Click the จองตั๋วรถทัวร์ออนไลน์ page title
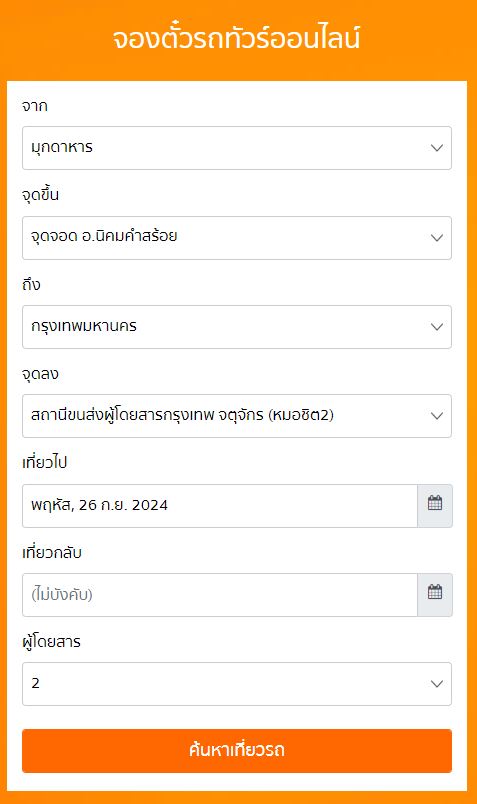Screen dimensions: 477x804 tap(237, 39)
